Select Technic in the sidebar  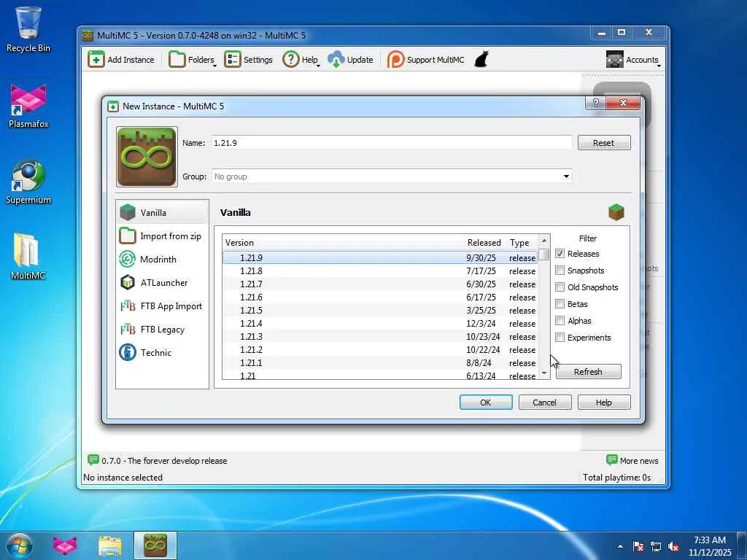tap(162, 352)
